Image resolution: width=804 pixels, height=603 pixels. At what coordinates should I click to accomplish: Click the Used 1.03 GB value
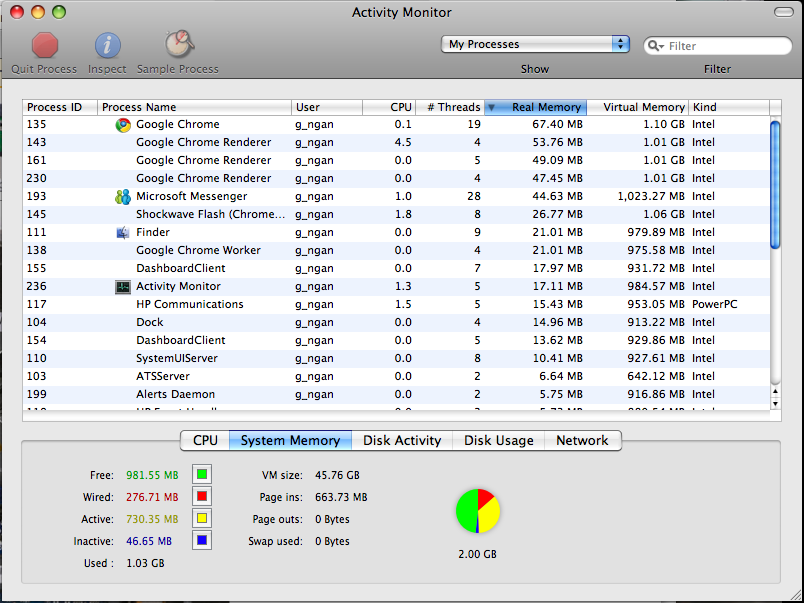coord(145,564)
